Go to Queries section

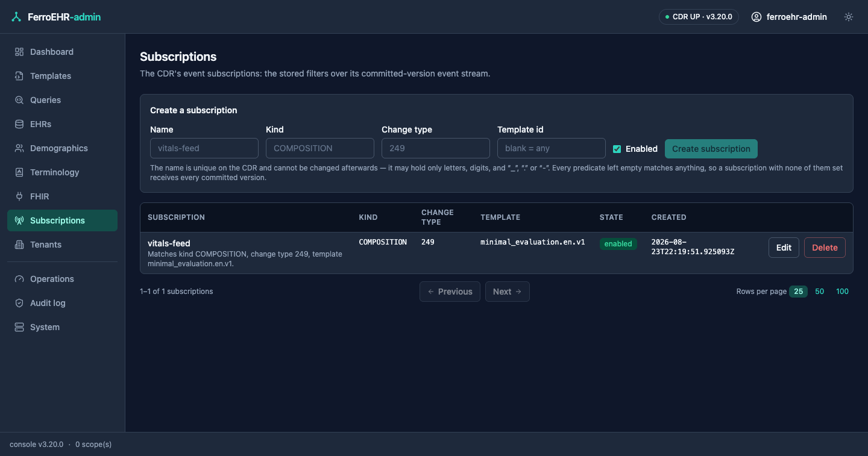point(62,100)
